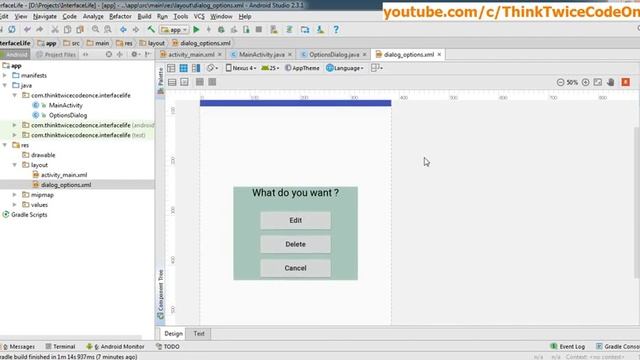Click the Scroll from Source target icon
The image size is (640, 360).
pyautogui.click(x=109, y=54)
